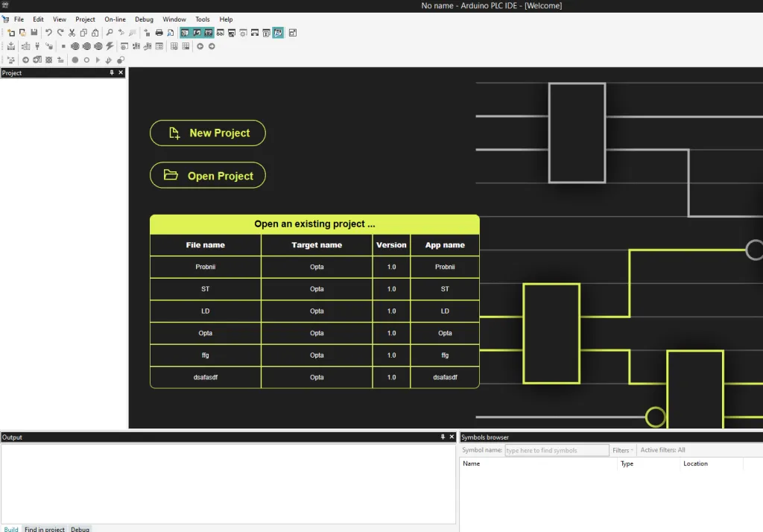Image resolution: width=763 pixels, height=532 pixels.
Task: Toggle the pin on the Output panel
Action: tap(443, 437)
